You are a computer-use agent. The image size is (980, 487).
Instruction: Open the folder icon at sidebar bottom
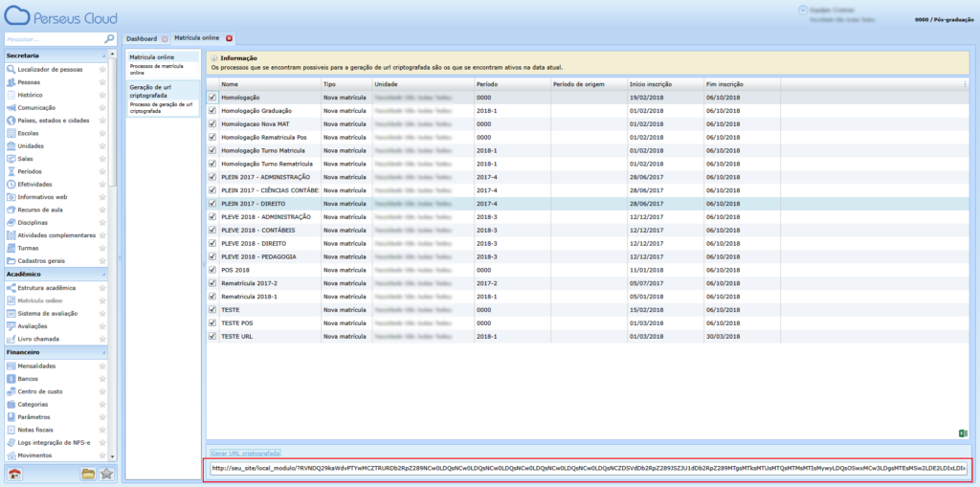[88, 473]
